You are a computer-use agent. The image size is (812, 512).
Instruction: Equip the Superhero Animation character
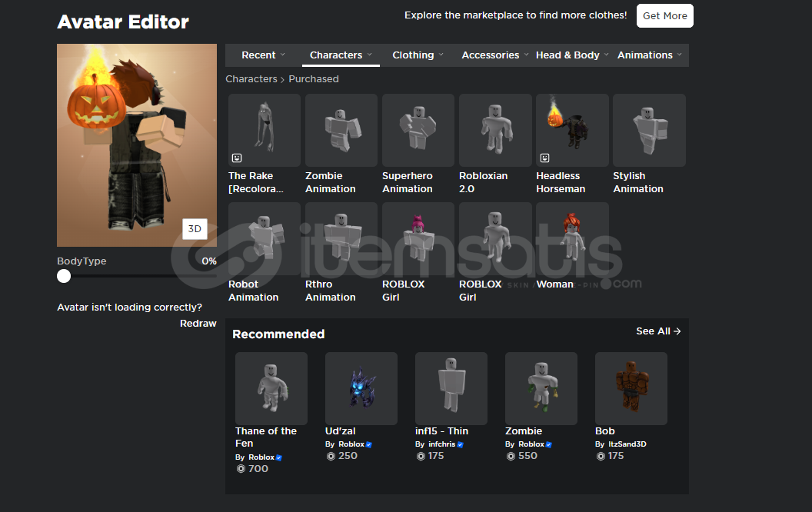pyautogui.click(x=418, y=130)
